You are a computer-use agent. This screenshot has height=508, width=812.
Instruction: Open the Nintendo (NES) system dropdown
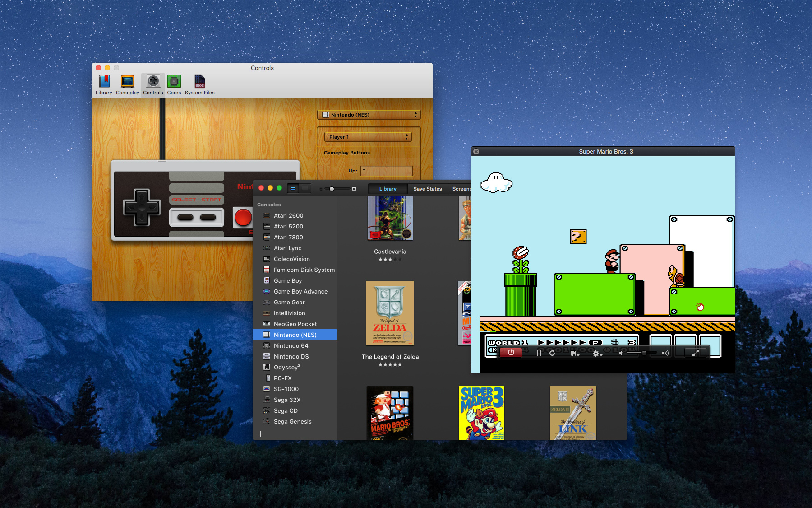tap(369, 114)
